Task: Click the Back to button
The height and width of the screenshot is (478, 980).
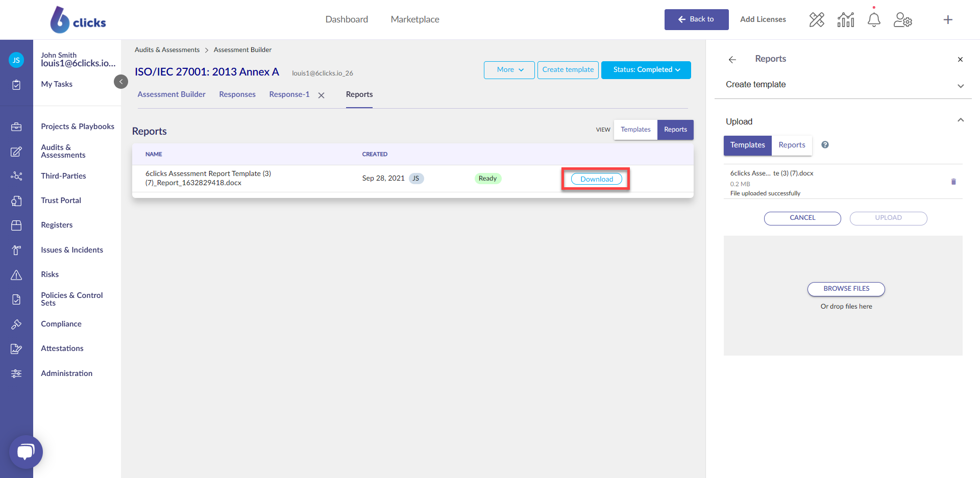Action: [x=696, y=19]
